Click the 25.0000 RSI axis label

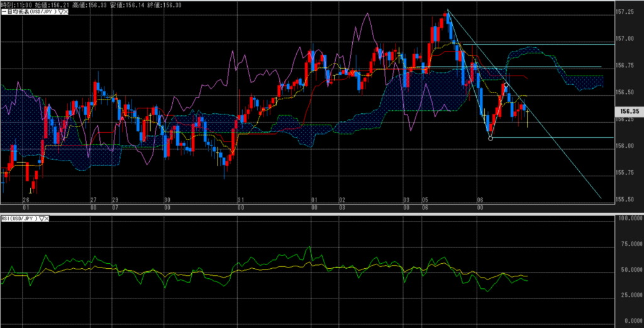pos(629,295)
